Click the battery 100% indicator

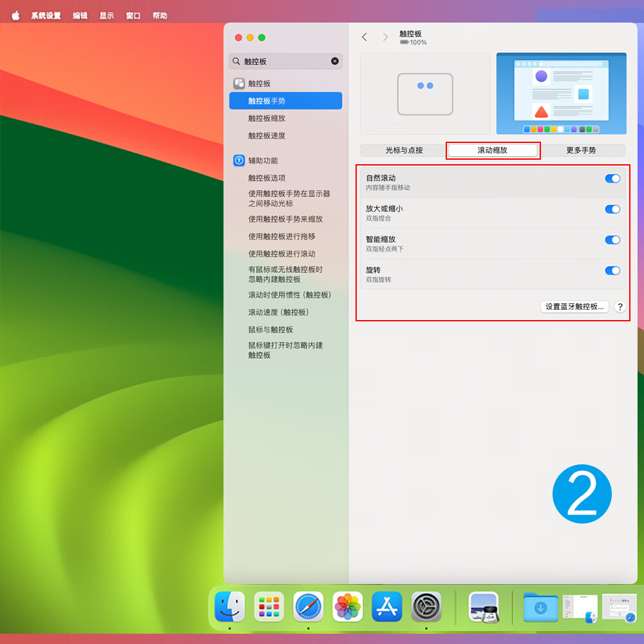(413, 43)
